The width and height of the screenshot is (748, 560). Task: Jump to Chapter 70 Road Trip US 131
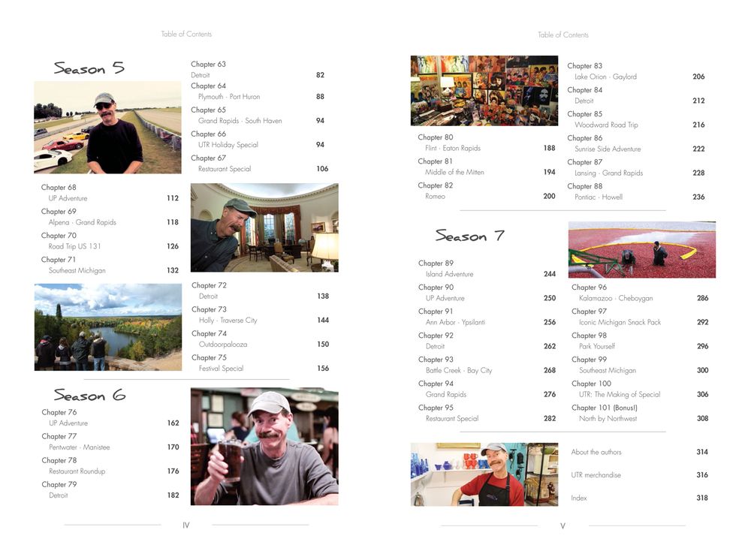(110, 241)
